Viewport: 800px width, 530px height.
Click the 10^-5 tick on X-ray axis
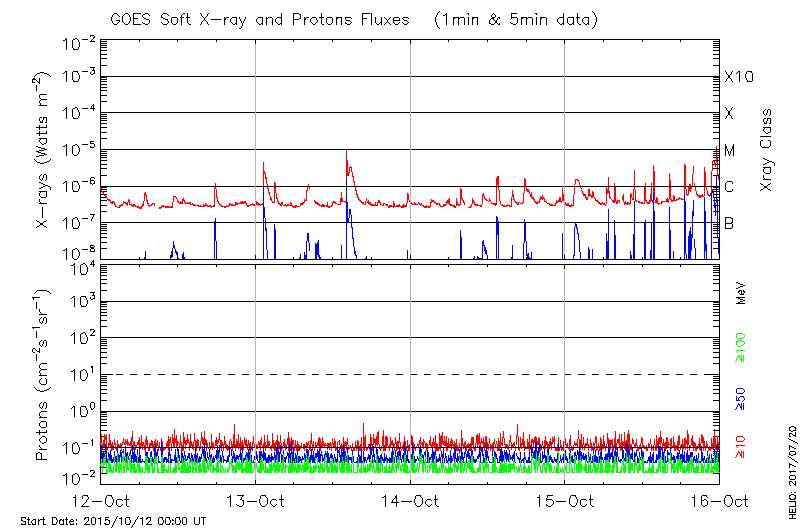point(81,150)
